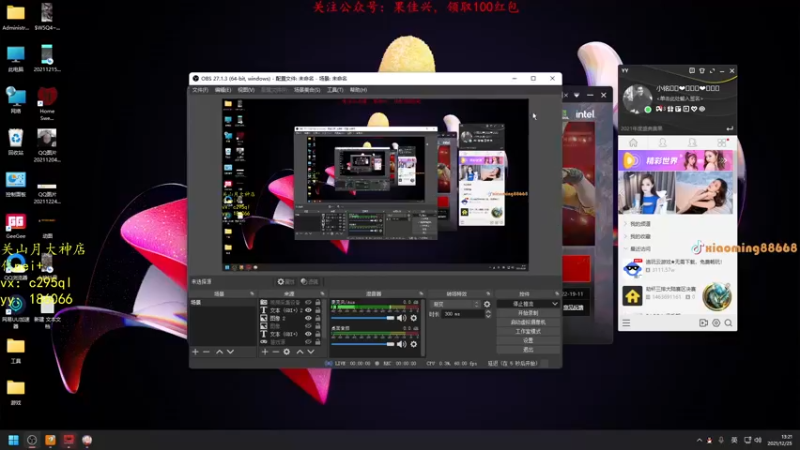Click the transition duration 300 ms field
The width and height of the screenshot is (800, 450).
(463, 314)
